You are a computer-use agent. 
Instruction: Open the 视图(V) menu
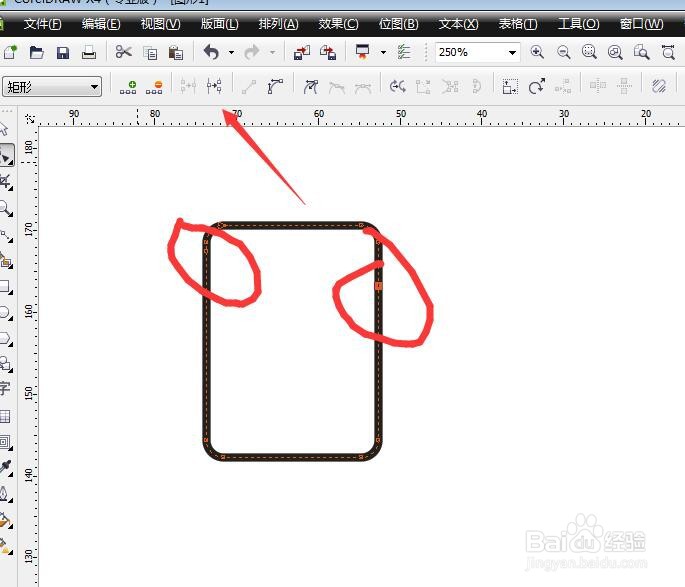tap(160, 24)
